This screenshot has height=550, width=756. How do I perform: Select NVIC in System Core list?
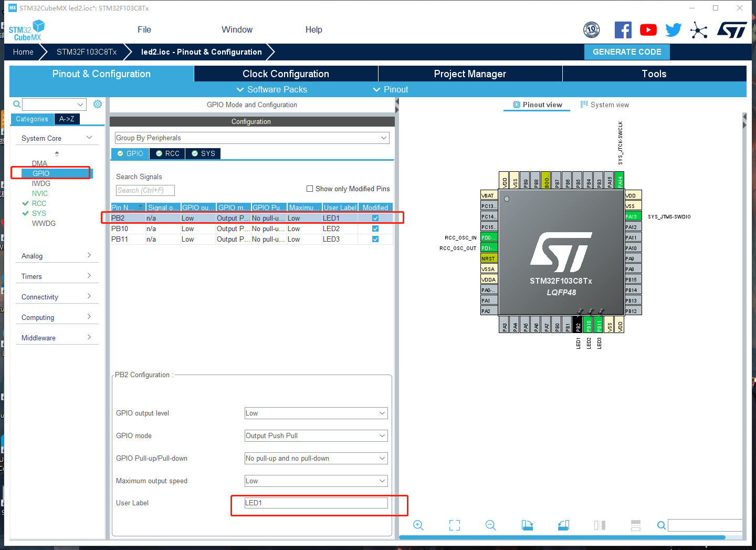[40, 193]
